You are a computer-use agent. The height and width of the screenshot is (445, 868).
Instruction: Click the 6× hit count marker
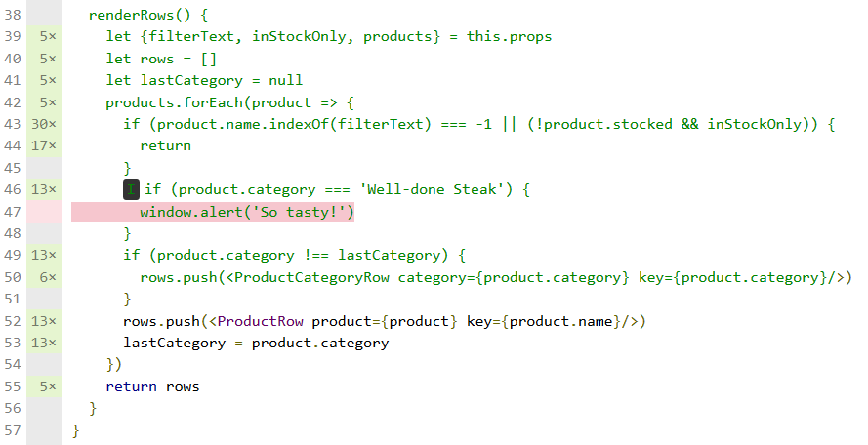point(49,277)
